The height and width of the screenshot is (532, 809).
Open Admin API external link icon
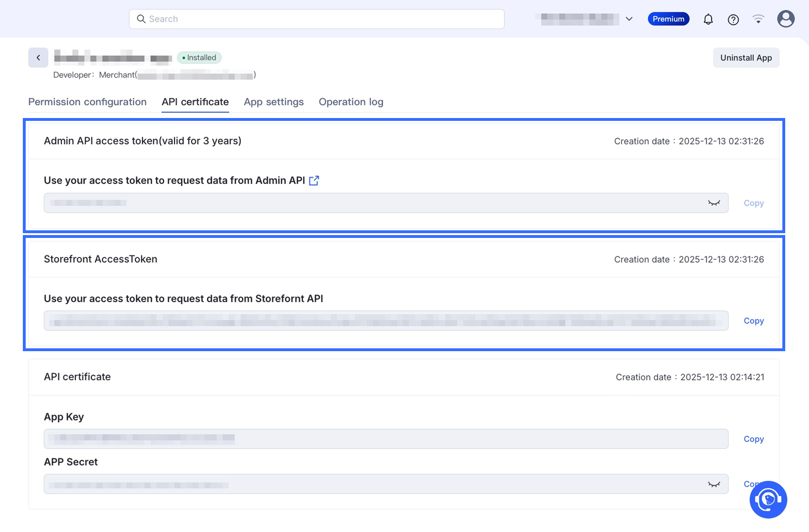(x=314, y=180)
